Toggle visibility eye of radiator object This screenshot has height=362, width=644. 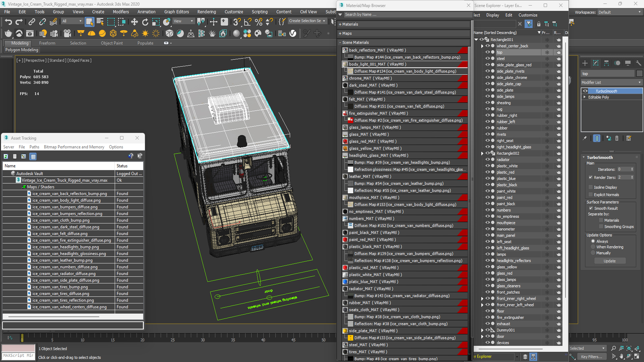pos(488,160)
